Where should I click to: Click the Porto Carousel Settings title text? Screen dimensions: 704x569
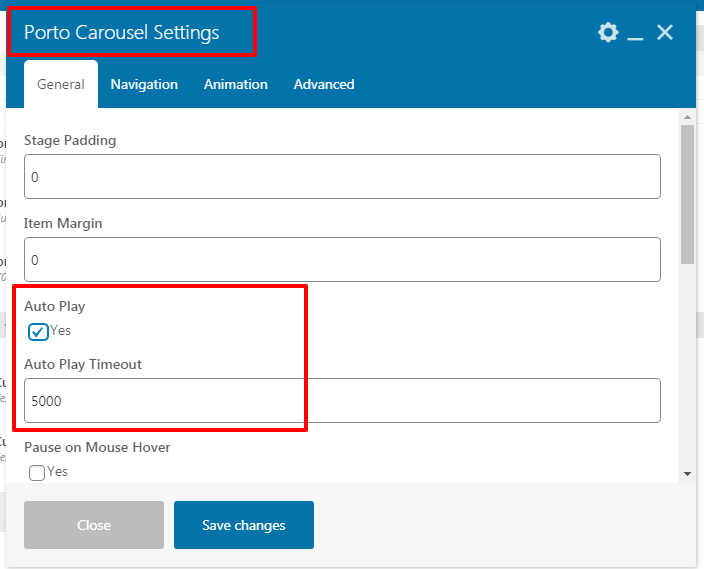tap(121, 33)
